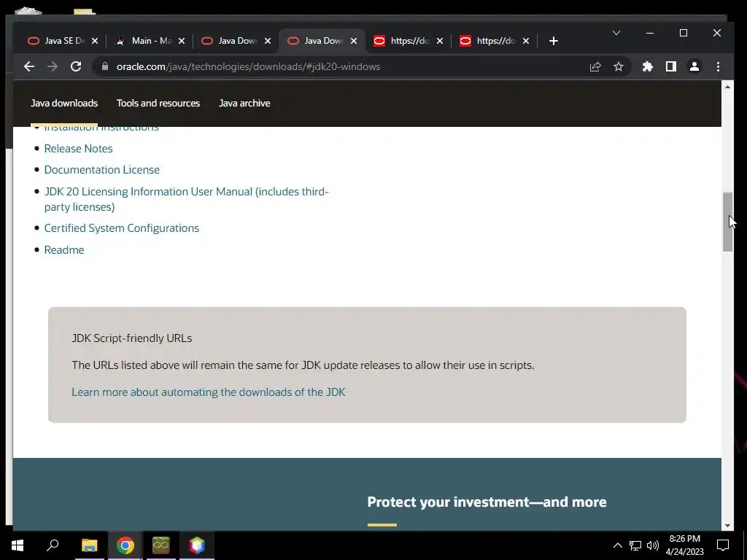Open notification center icon
The width and height of the screenshot is (747, 560).
[723, 545]
